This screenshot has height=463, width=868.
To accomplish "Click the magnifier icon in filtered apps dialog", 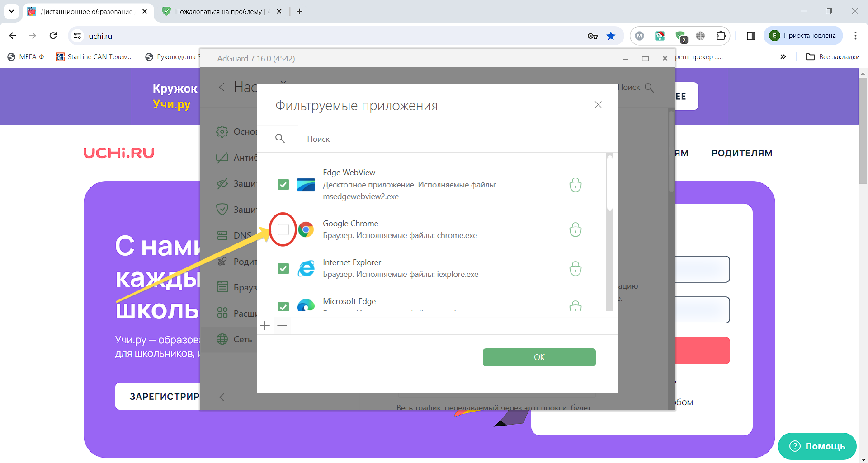I will (280, 139).
